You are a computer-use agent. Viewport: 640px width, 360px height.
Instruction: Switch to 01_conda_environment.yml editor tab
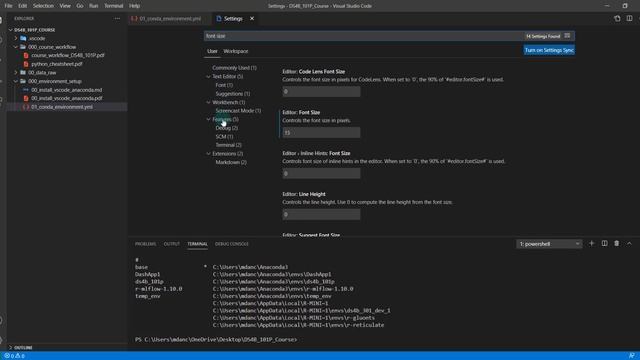tap(170, 18)
